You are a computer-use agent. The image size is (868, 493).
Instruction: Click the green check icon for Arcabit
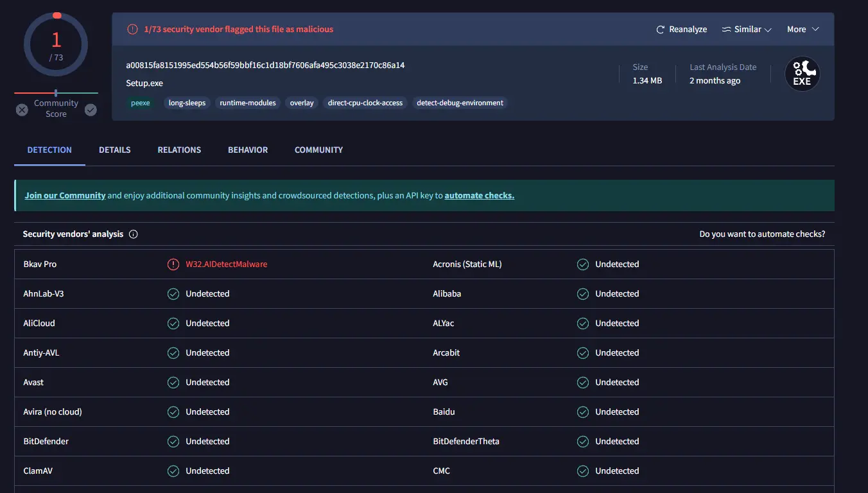(x=583, y=353)
